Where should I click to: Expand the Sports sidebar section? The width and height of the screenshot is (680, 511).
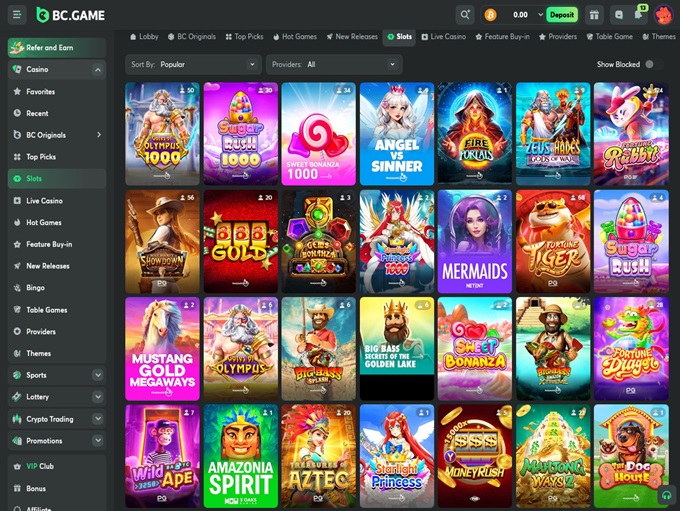(x=97, y=375)
